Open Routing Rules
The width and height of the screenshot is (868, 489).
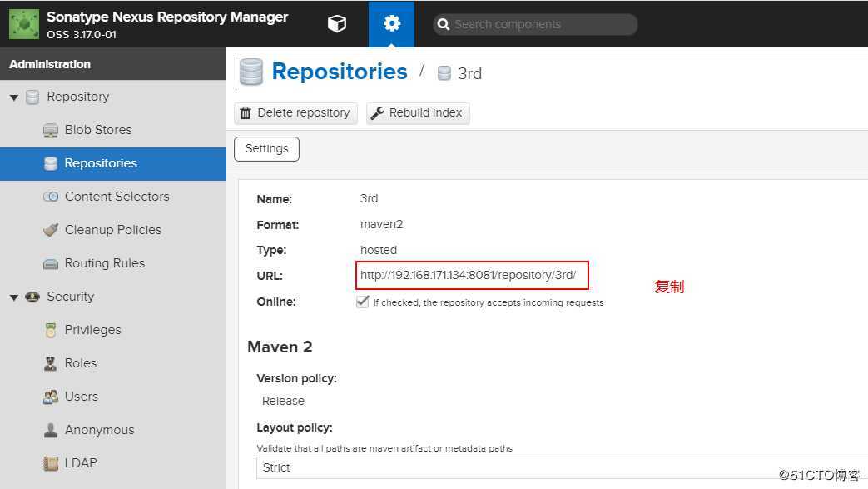pos(105,262)
